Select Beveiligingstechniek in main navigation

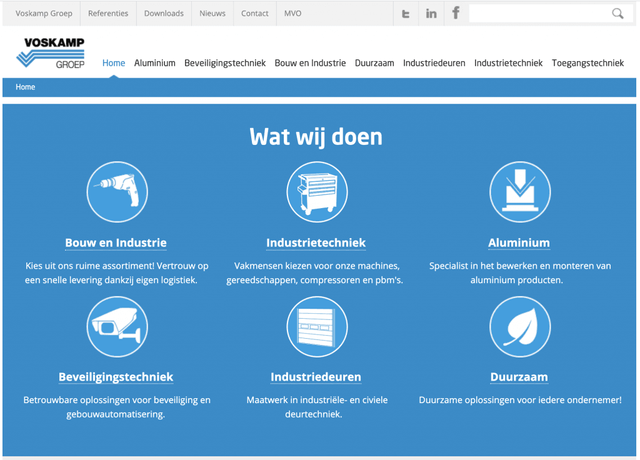click(x=225, y=63)
